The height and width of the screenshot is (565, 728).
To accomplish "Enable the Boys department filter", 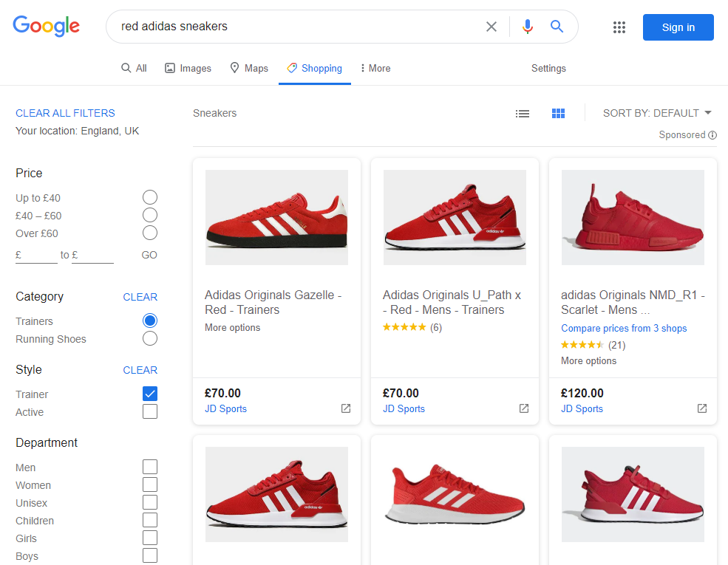I will 150,555.
